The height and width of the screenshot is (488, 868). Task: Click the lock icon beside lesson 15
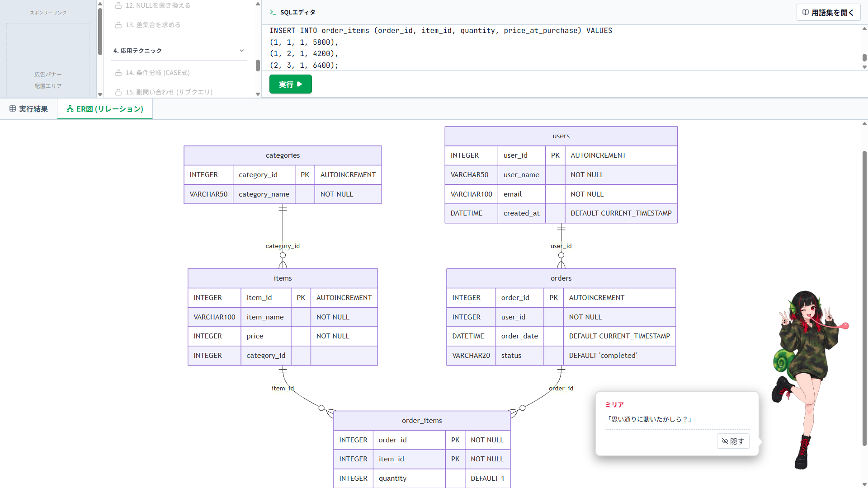point(118,92)
